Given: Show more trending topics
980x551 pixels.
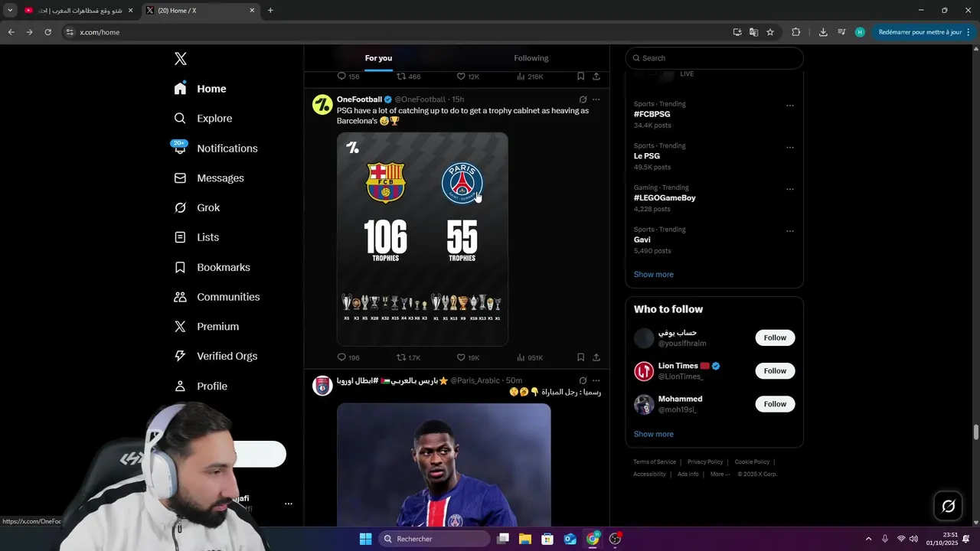Looking at the screenshot, I should (653, 275).
